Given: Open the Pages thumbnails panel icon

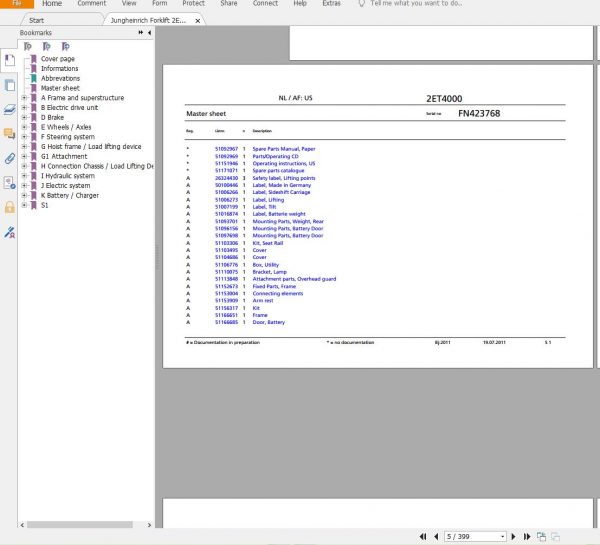Looking at the screenshot, I should pos(8,86).
